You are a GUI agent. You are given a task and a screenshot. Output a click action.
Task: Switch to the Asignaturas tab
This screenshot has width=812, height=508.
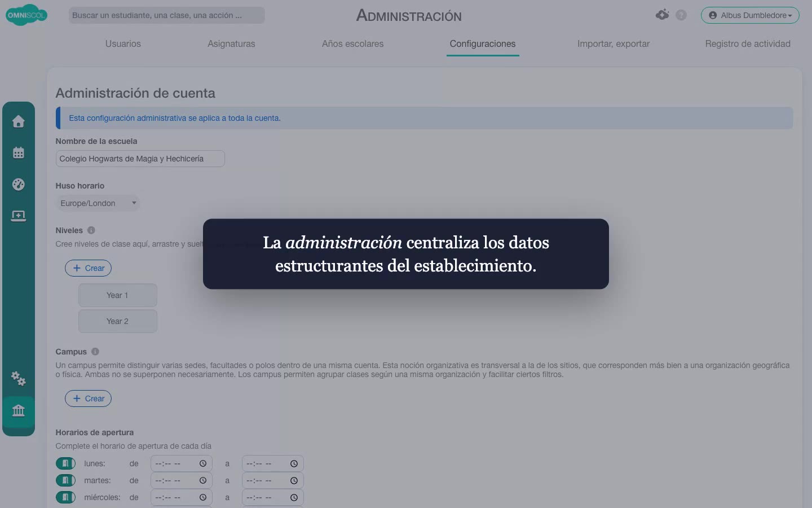point(231,43)
